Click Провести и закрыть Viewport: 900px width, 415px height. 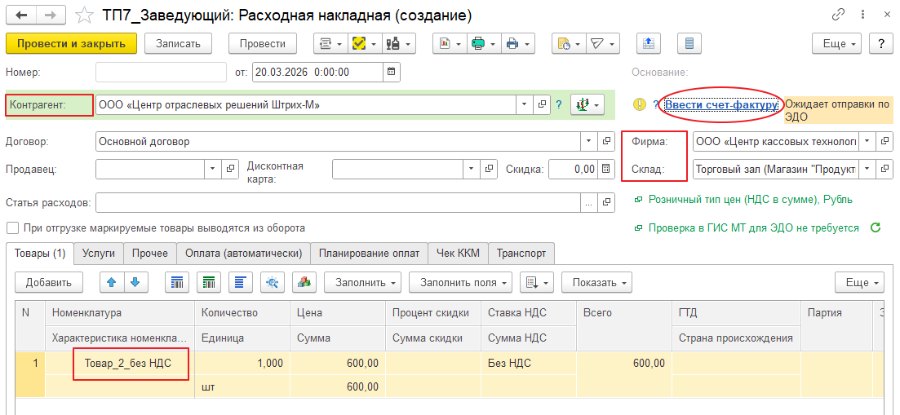[x=71, y=44]
